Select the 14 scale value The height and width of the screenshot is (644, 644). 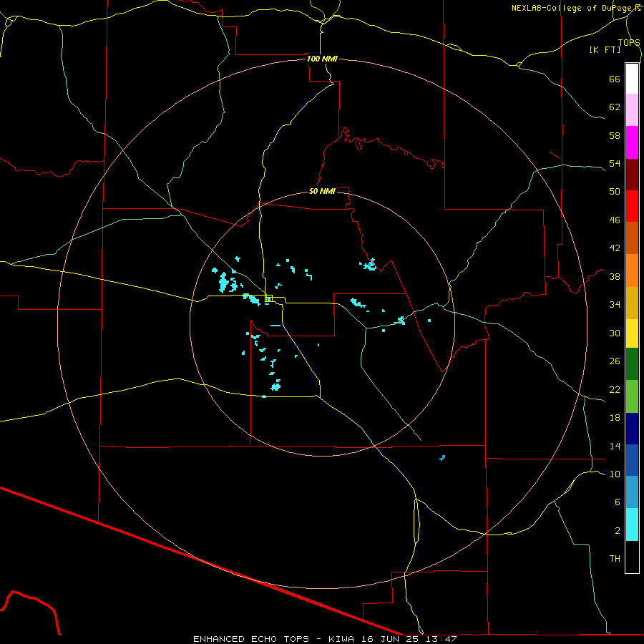[615, 446]
